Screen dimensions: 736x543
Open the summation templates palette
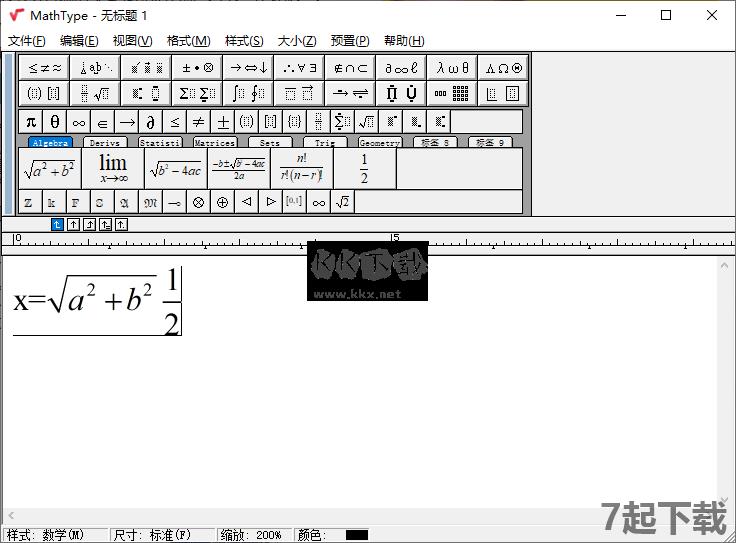197,93
